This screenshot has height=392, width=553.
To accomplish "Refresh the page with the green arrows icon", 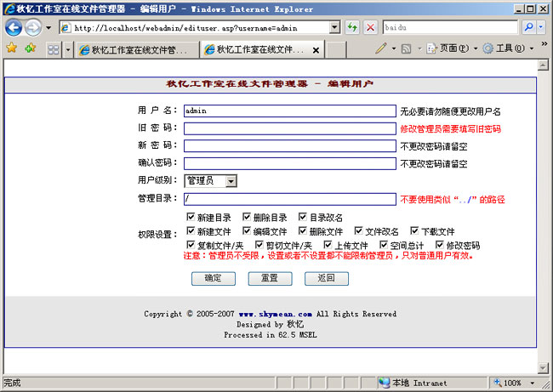I will coord(352,27).
